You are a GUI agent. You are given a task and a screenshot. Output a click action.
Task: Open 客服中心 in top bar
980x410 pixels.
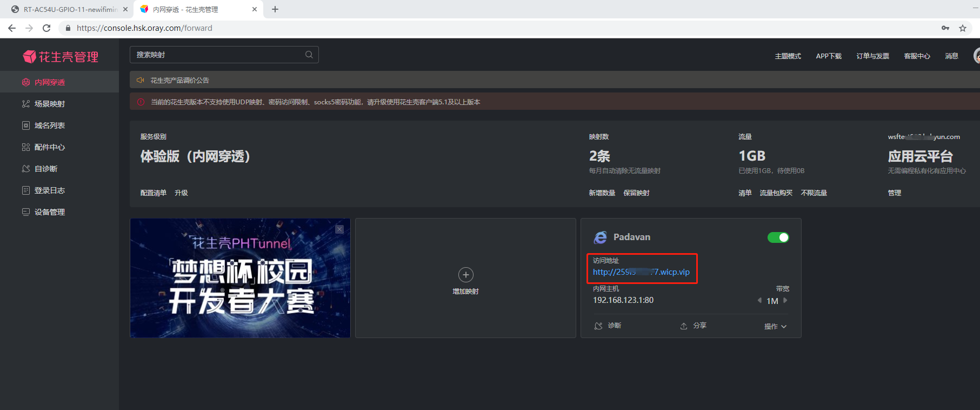[x=917, y=56]
